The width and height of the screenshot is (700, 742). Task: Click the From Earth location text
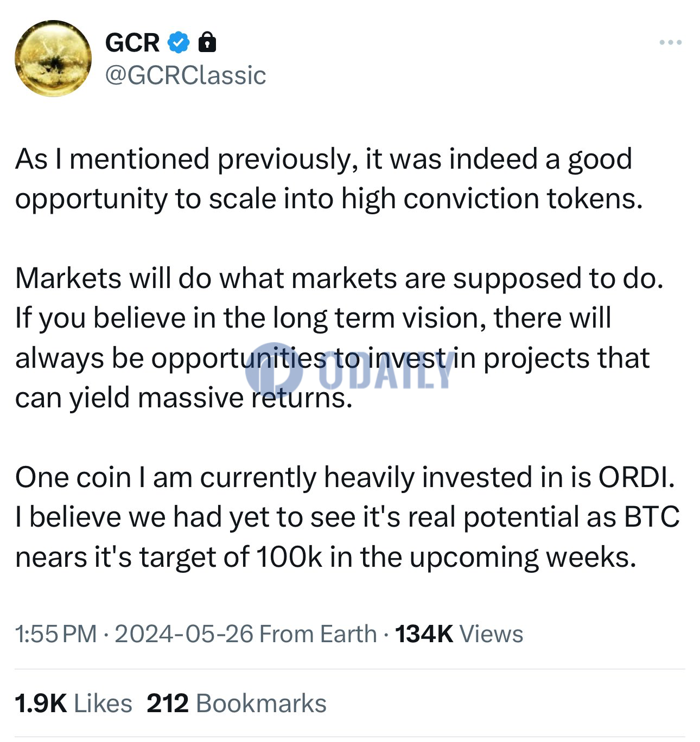(x=318, y=634)
